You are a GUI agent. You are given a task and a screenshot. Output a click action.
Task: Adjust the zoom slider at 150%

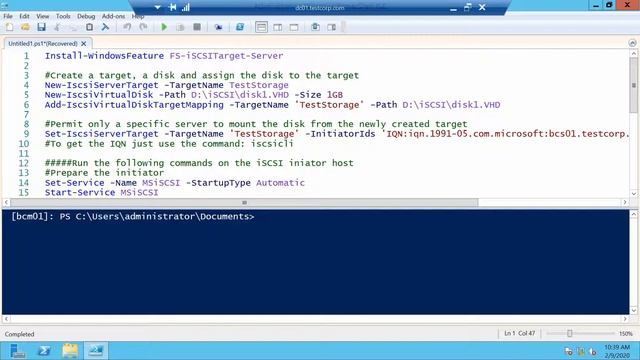click(569, 333)
